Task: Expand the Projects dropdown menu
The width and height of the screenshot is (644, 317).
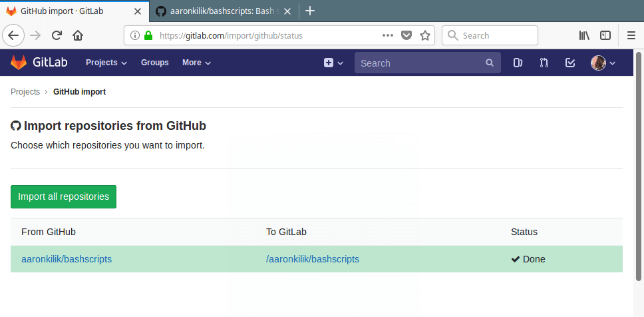Action: tap(106, 63)
